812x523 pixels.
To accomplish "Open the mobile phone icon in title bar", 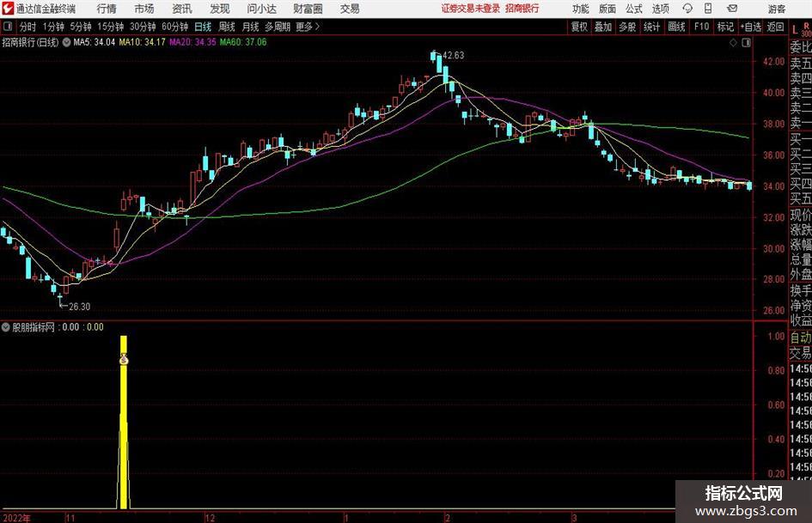I will [x=708, y=9].
